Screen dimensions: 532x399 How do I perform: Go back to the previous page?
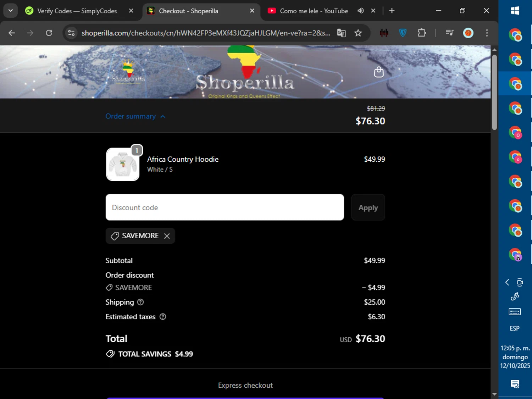click(x=12, y=33)
